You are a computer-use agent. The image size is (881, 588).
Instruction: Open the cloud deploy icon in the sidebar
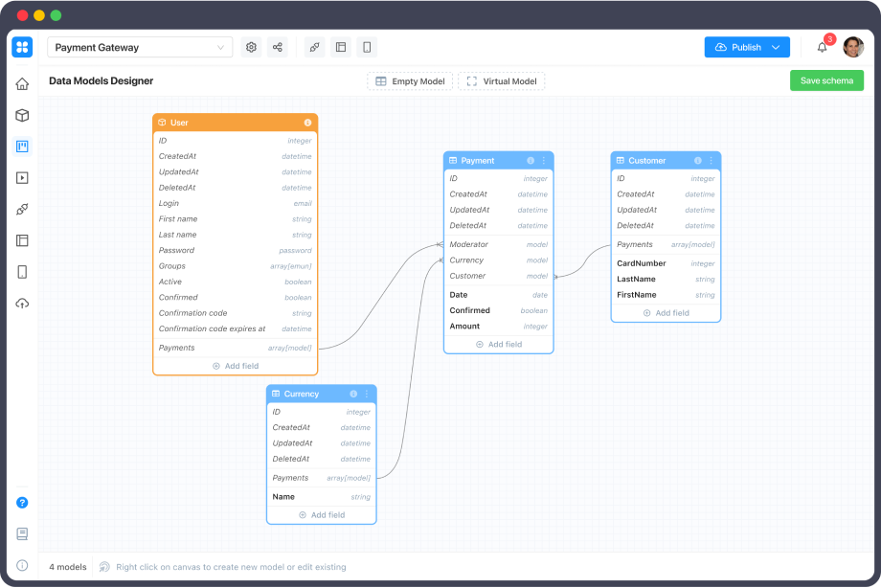(21, 304)
